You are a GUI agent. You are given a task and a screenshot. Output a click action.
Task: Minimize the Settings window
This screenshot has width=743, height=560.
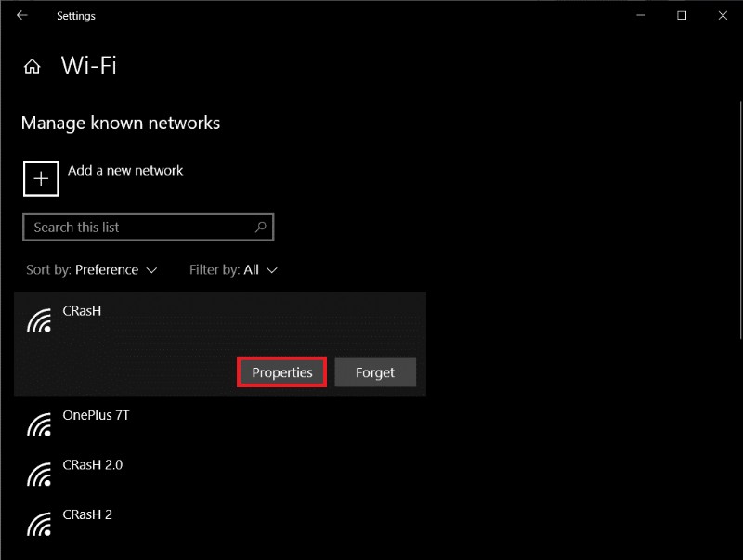pyautogui.click(x=640, y=15)
